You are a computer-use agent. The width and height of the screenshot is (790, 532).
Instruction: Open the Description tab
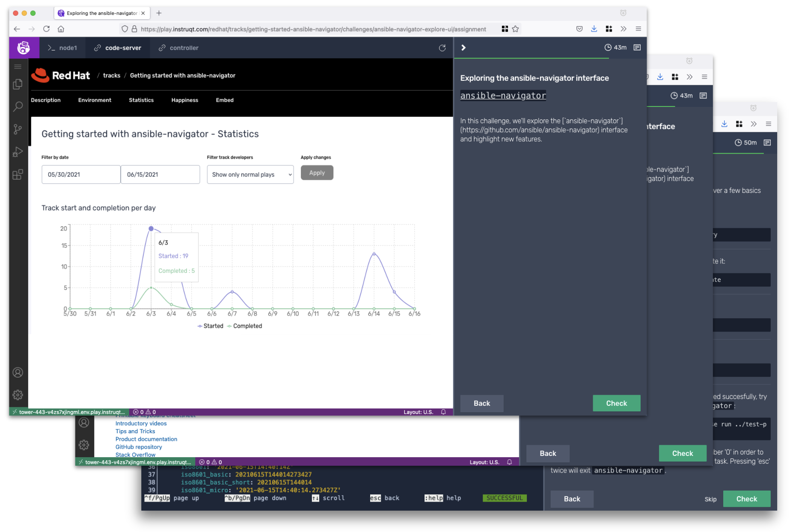46,100
